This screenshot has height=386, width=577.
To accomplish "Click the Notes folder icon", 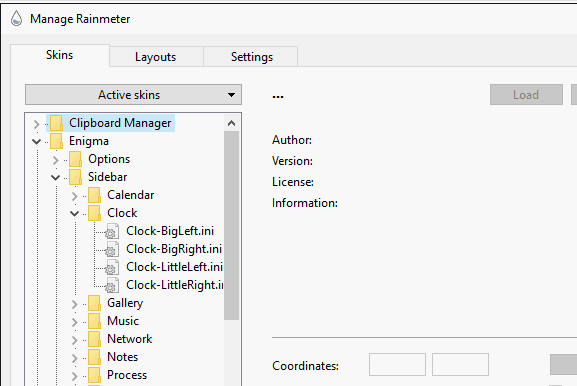I will tap(95, 357).
